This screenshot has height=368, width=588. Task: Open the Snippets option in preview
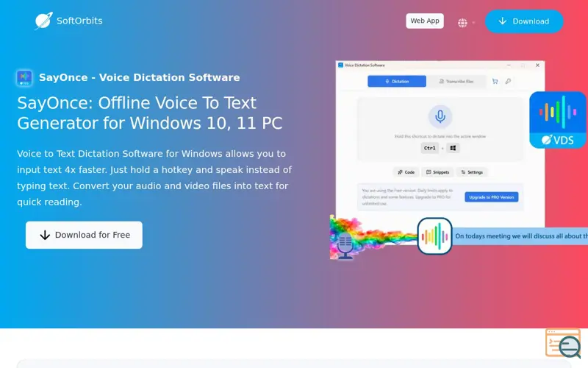tap(437, 172)
